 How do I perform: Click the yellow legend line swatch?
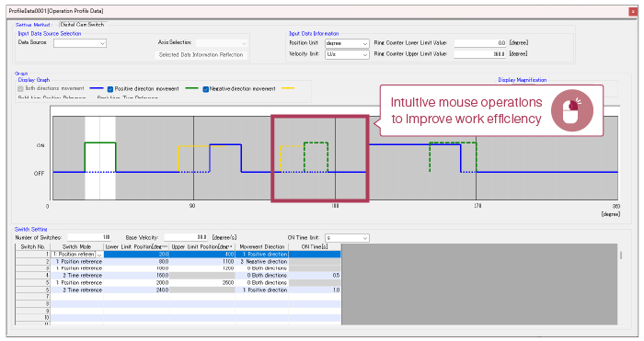tap(288, 88)
